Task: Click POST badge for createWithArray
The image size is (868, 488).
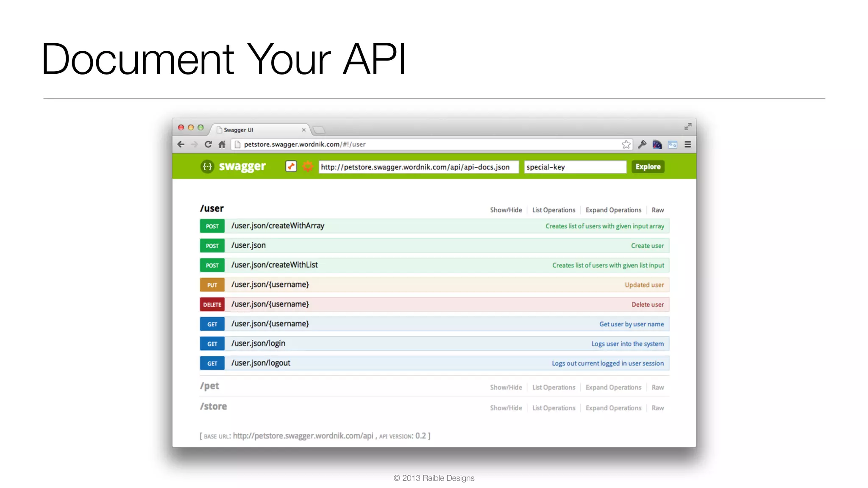Action: coord(212,226)
